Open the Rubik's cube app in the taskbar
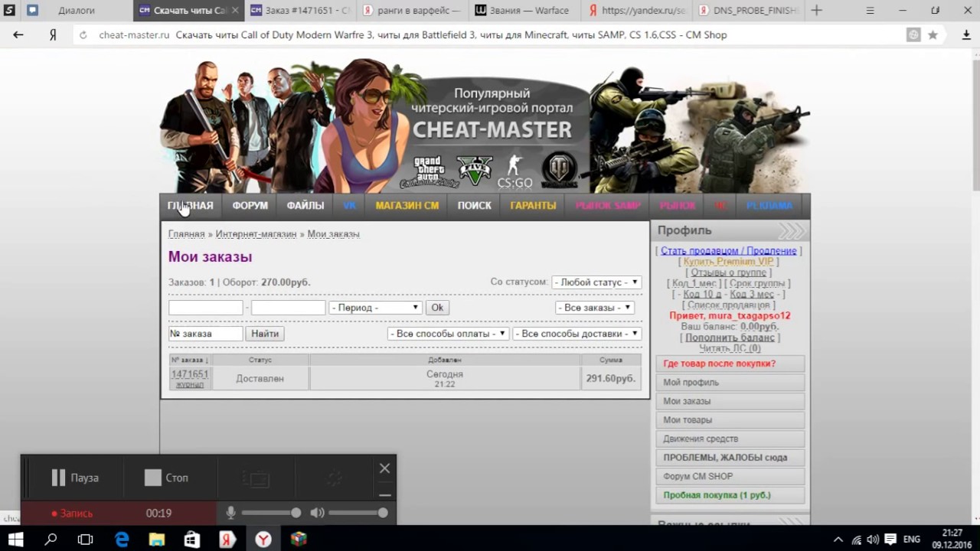980x551 pixels. pyautogui.click(x=298, y=539)
